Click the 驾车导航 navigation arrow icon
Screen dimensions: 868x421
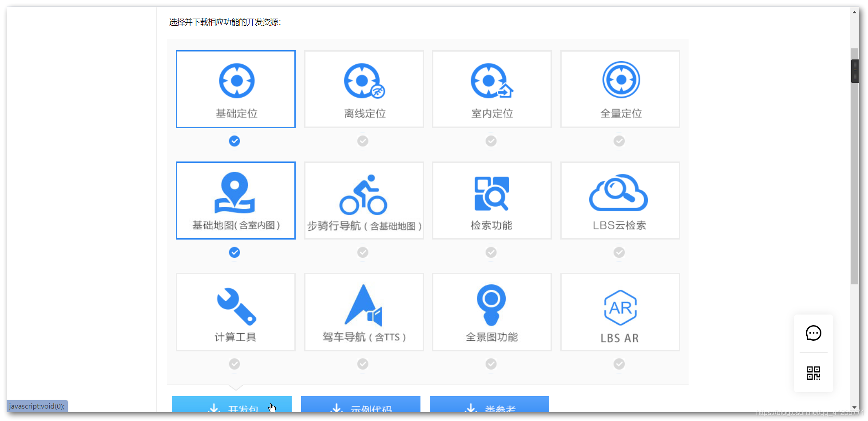[x=363, y=305]
